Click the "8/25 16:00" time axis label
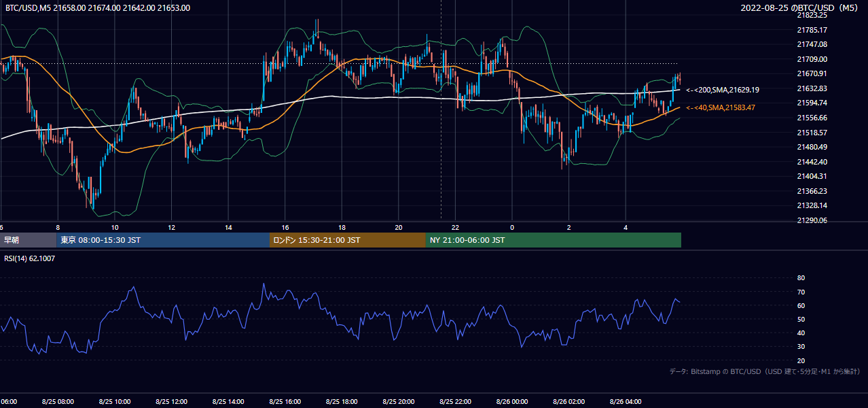Image resolution: width=868 pixels, height=408 pixels. (x=285, y=402)
